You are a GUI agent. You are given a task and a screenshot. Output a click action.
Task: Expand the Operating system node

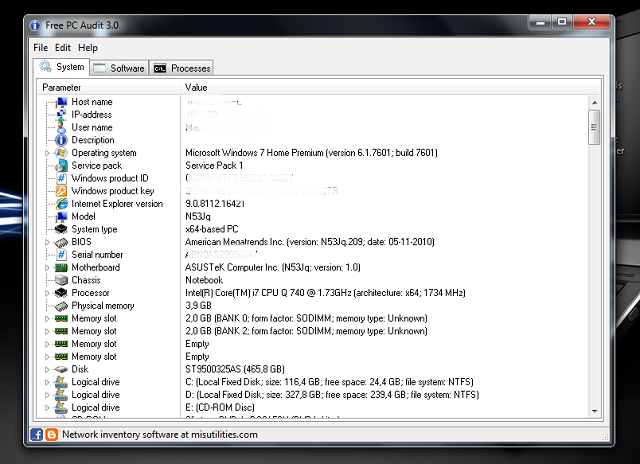47,153
